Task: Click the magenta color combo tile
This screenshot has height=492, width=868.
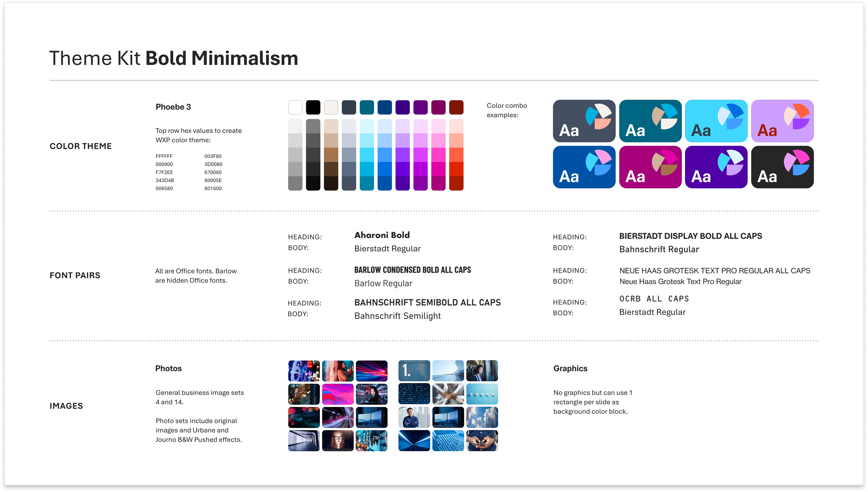Action: tap(650, 167)
